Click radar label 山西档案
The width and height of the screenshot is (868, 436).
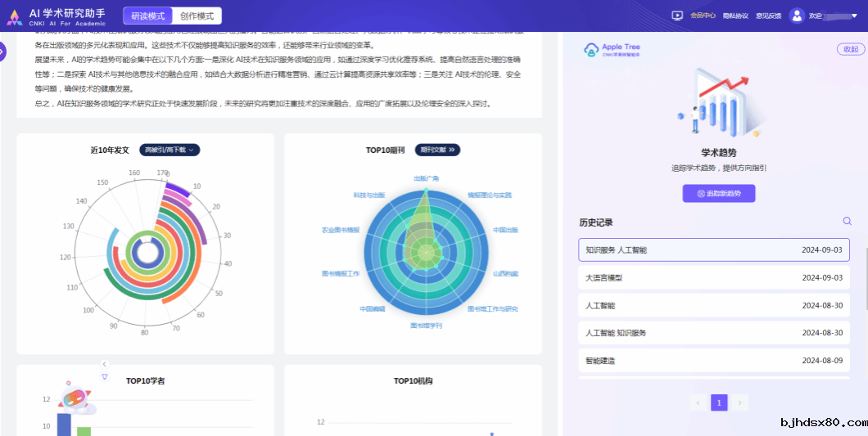[x=505, y=273]
